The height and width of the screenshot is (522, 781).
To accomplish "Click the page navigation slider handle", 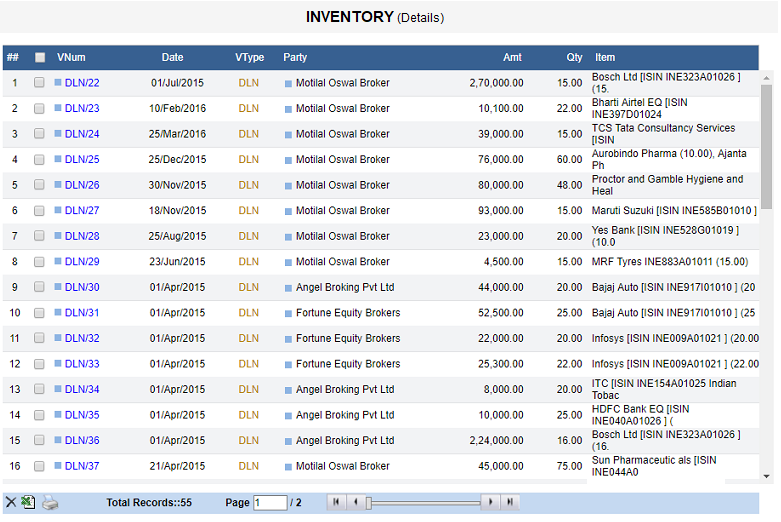I will click(x=369, y=503).
